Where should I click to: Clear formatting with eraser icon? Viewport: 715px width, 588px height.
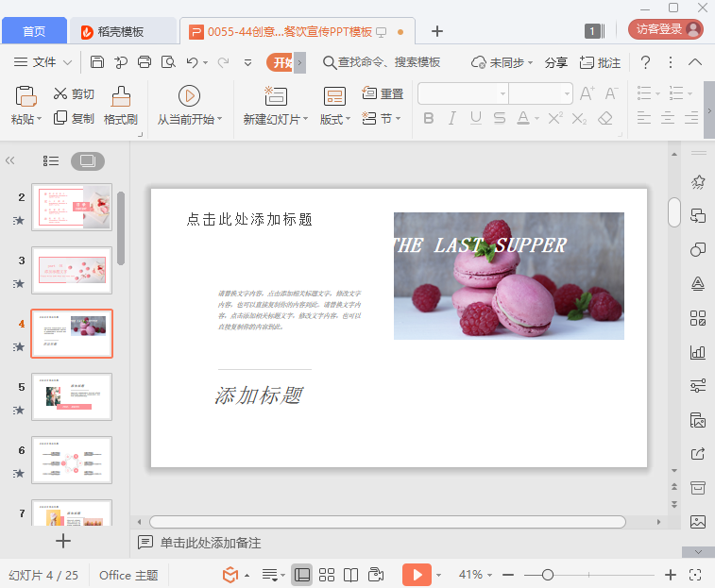(605, 119)
